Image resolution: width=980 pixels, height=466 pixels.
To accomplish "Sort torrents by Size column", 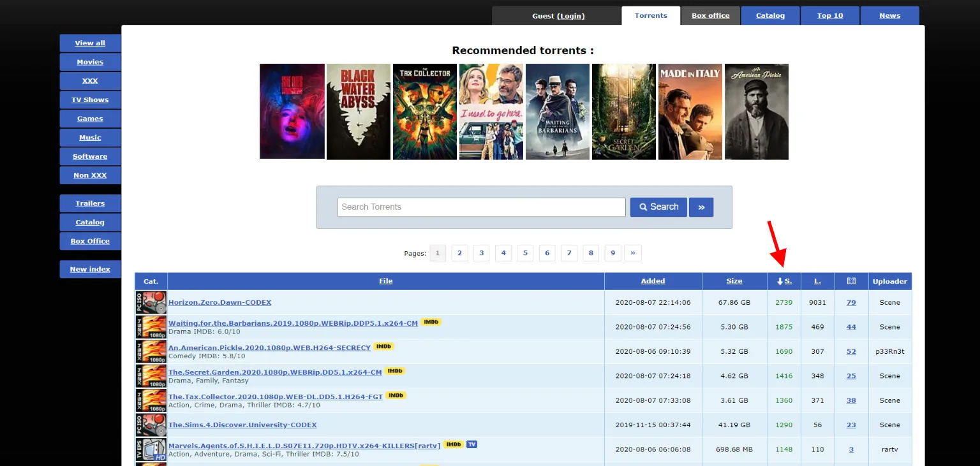I will point(734,281).
